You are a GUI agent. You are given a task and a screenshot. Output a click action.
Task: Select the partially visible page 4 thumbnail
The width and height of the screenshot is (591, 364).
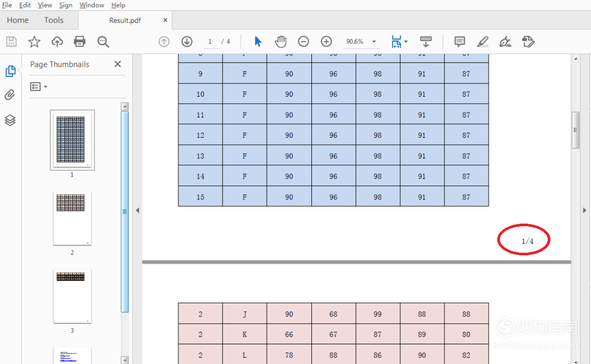pos(72,355)
